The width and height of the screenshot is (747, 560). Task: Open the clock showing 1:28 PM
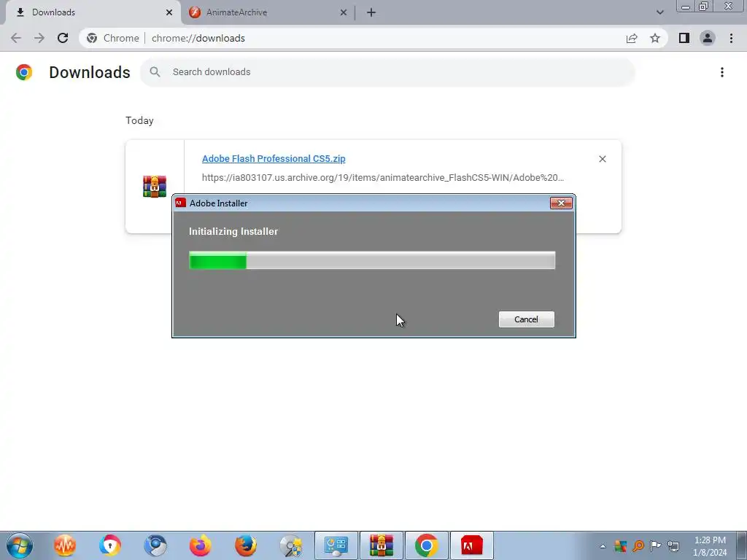(x=710, y=546)
